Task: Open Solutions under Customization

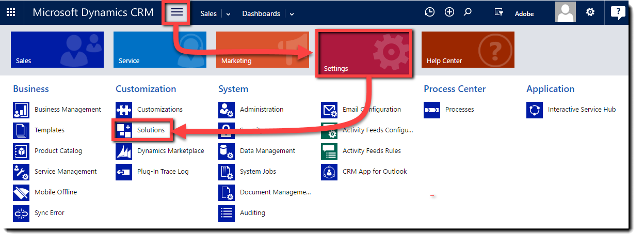Action: (x=151, y=130)
